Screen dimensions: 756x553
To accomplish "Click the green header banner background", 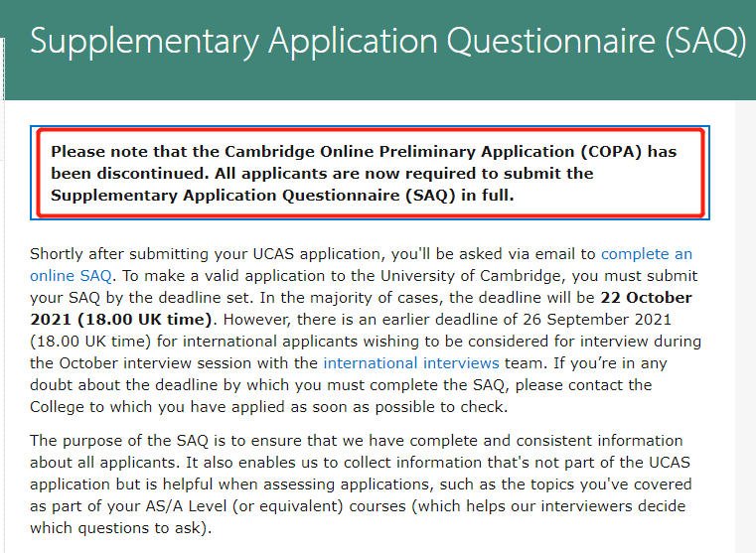I will click(x=378, y=81).
